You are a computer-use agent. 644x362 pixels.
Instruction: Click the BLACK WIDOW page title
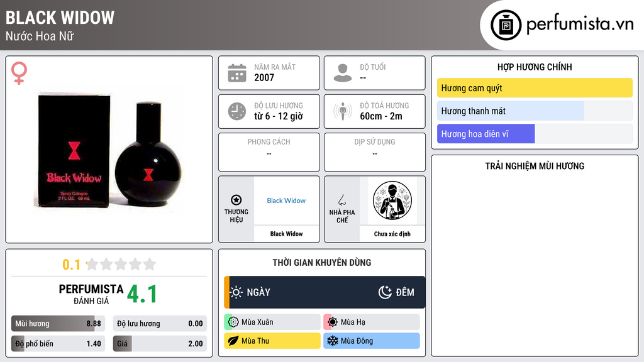(60, 18)
